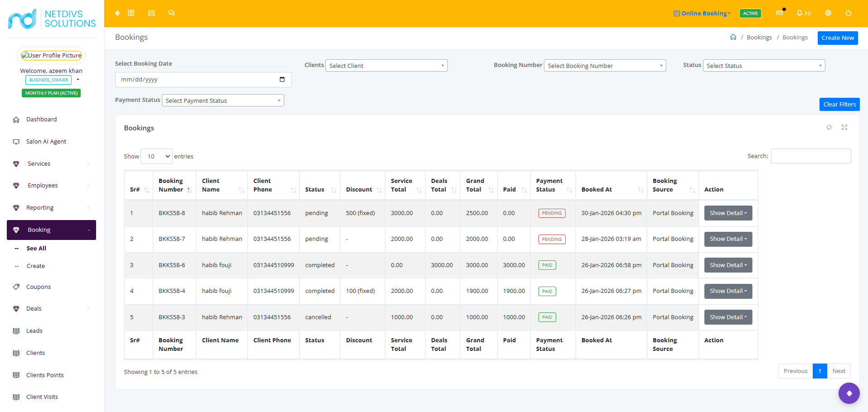Viewport: 868px width, 412px height.
Task: Open Salon AI Agent menu item
Action: pos(46,141)
